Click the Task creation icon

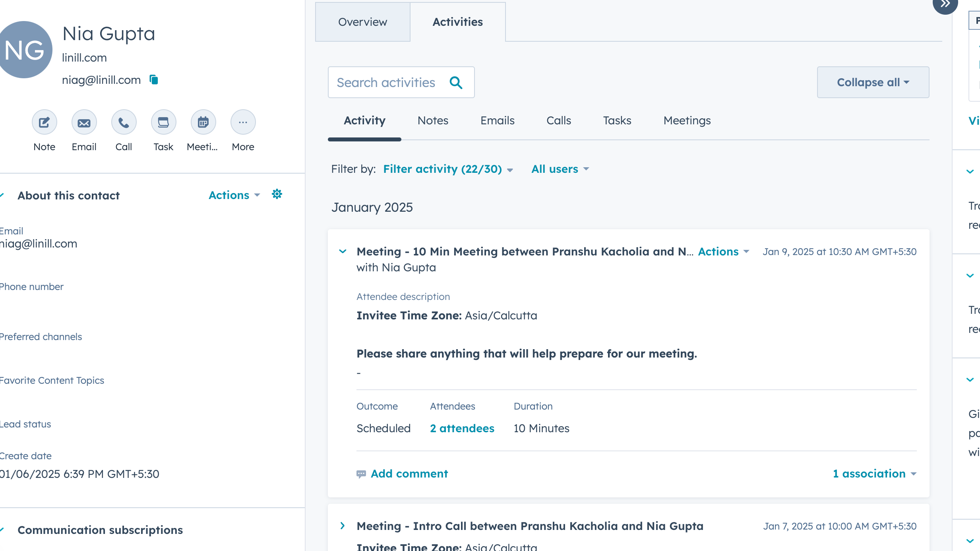[x=163, y=122]
